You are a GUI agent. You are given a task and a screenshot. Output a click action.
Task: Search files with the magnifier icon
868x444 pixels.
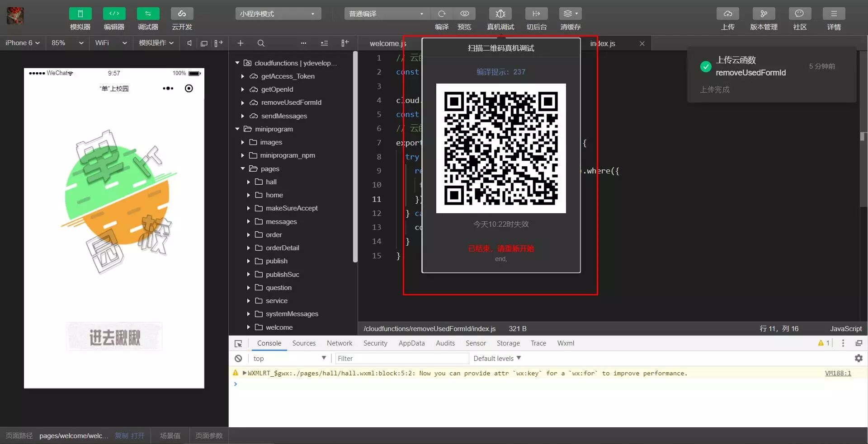coord(261,43)
